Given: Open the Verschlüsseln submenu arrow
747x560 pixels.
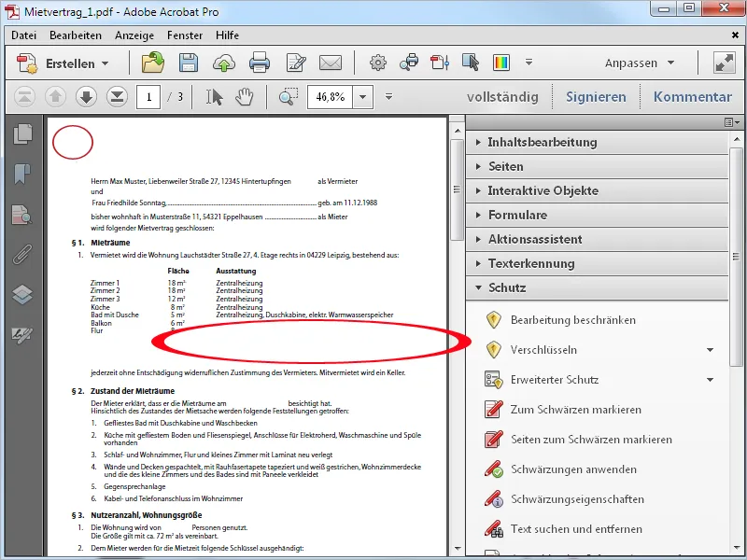Looking at the screenshot, I should (x=710, y=350).
